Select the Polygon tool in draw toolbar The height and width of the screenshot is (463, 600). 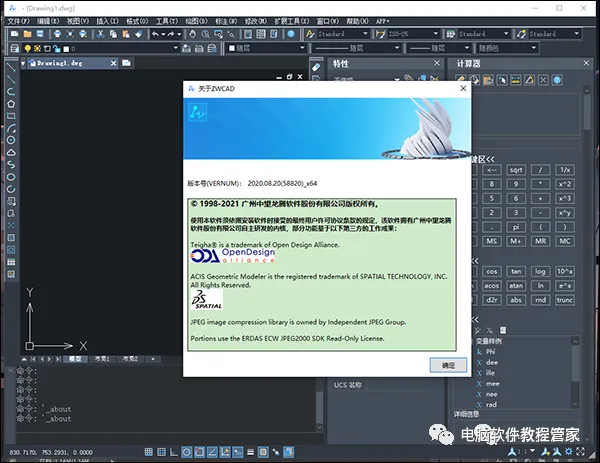click(11, 104)
